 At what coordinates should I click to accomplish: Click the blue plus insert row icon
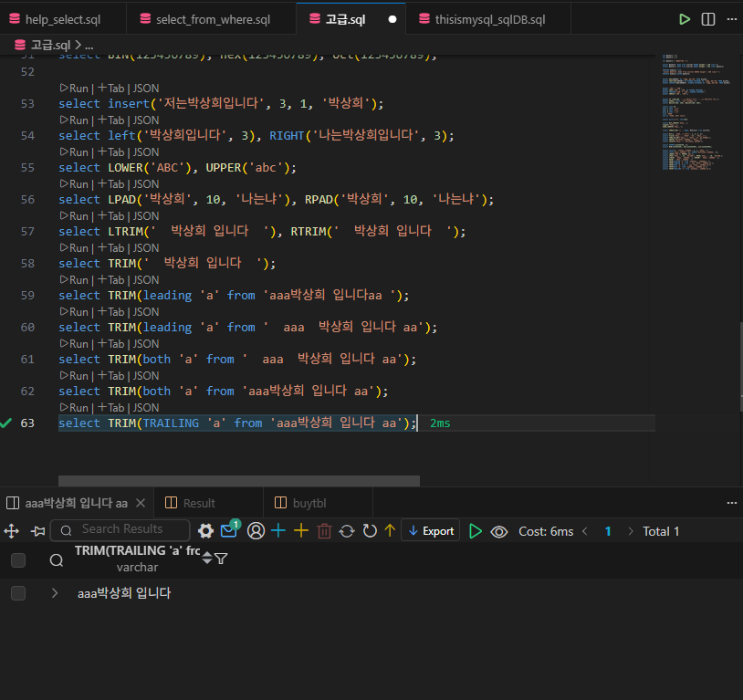278,531
